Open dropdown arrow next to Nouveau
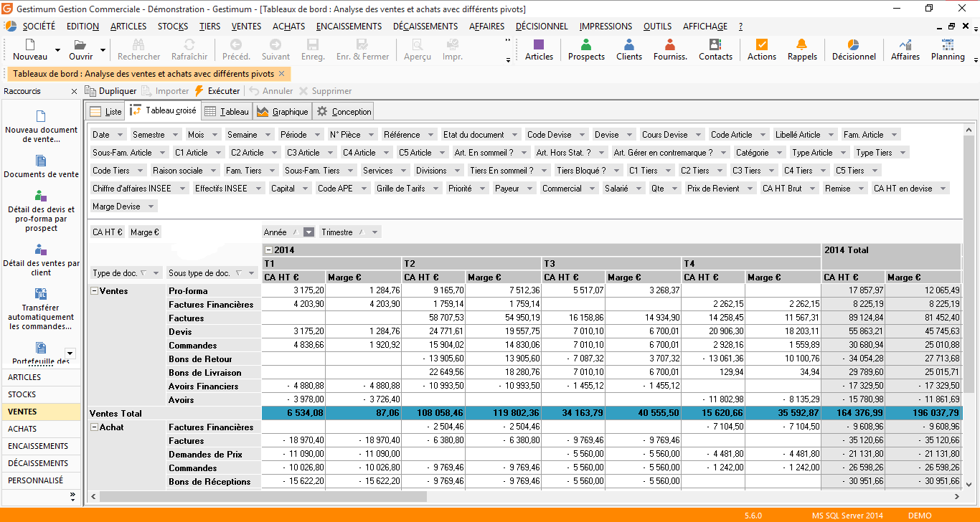This screenshot has height=522, width=980. 57,51
